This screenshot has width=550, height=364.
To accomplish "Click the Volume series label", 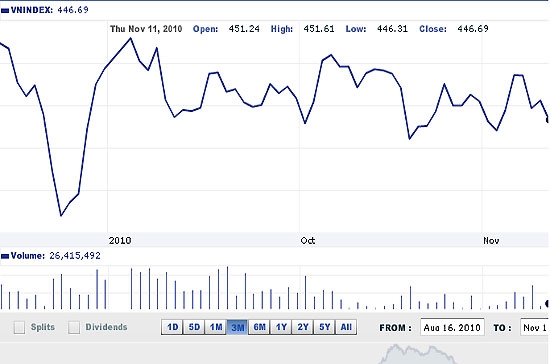I will tap(28, 256).
